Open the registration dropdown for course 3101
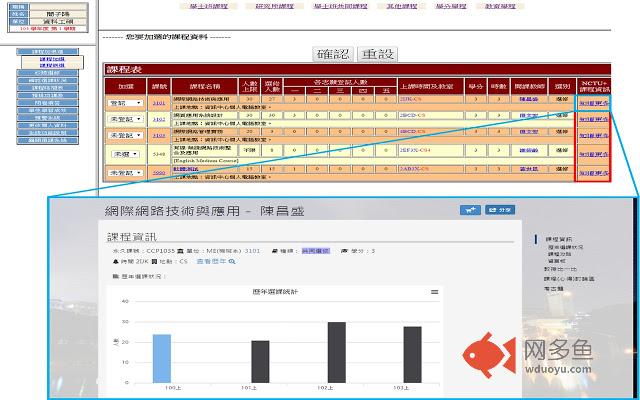 coord(126,103)
